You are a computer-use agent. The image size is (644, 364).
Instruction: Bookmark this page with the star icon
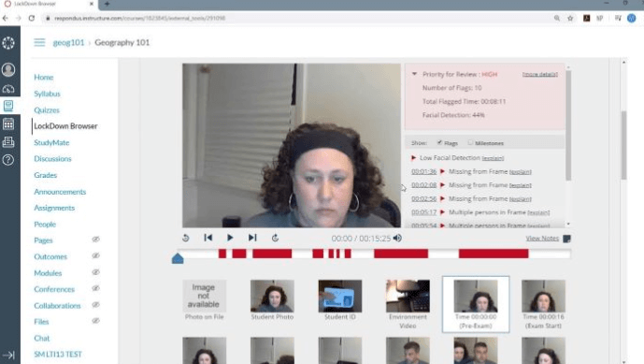coord(570,18)
